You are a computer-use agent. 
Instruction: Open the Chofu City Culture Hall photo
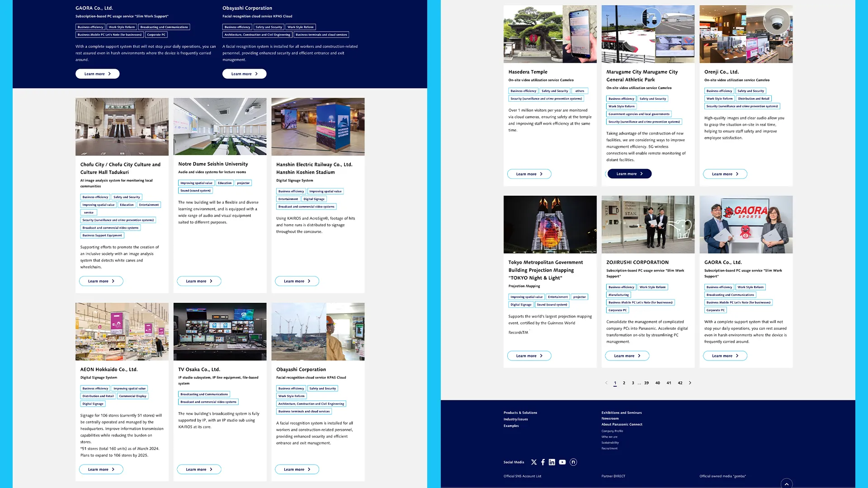tap(122, 127)
